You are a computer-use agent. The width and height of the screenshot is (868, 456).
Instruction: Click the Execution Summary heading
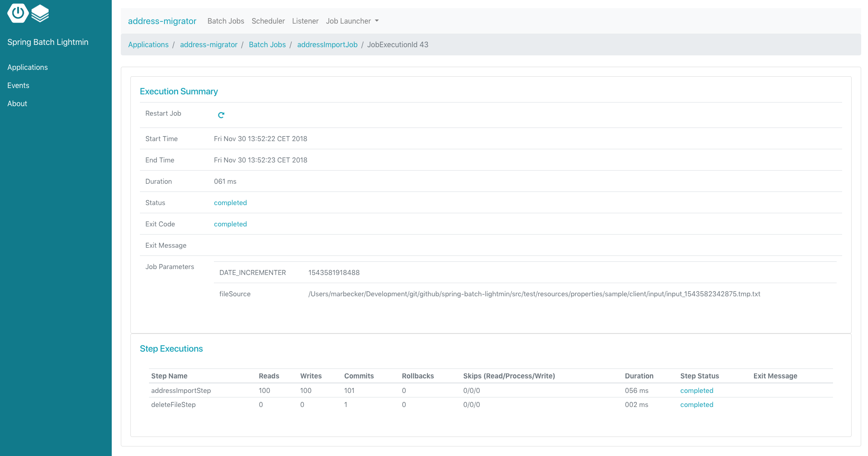(179, 91)
